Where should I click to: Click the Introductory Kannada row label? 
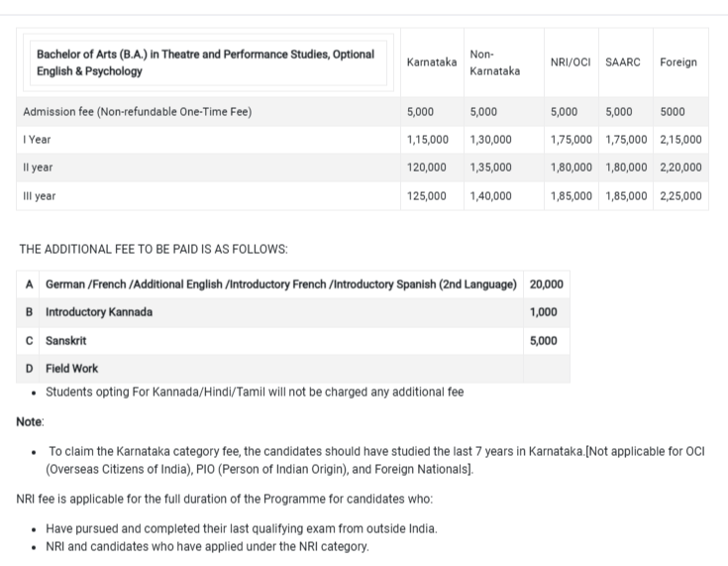(99, 312)
